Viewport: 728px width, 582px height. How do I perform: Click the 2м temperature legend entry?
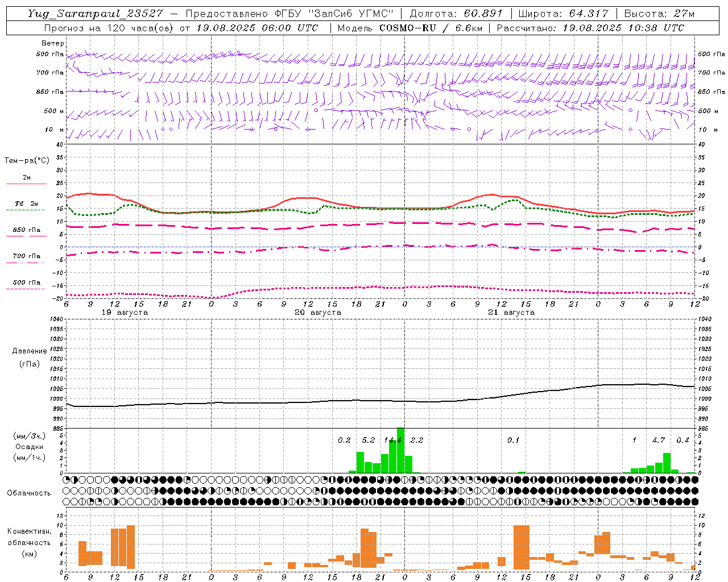click(27, 177)
